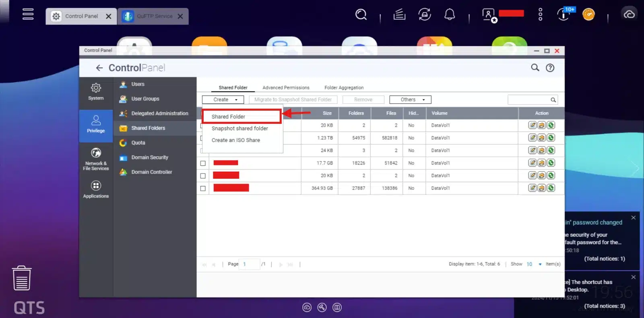This screenshot has width=644, height=318.
Task: Open Network & File Services category
Action: tap(96, 158)
